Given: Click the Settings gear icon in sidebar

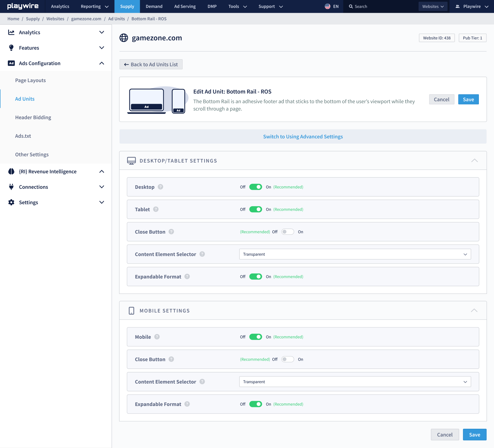Looking at the screenshot, I should point(11,202).
